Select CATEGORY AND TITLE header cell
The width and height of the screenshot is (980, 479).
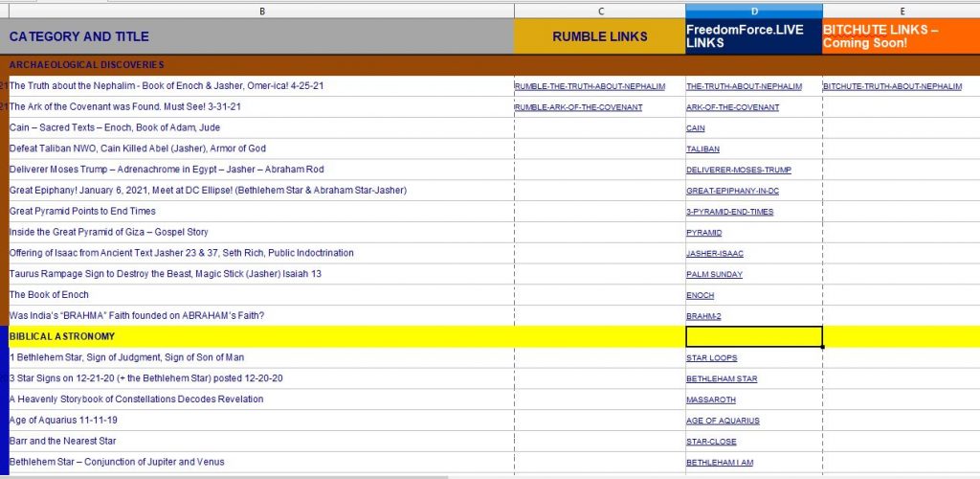261,36
